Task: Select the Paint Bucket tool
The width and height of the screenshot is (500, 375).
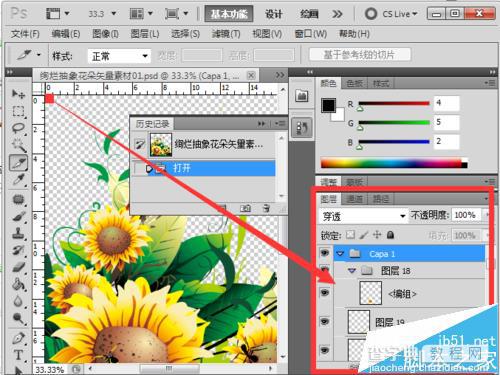Action: 18,284
